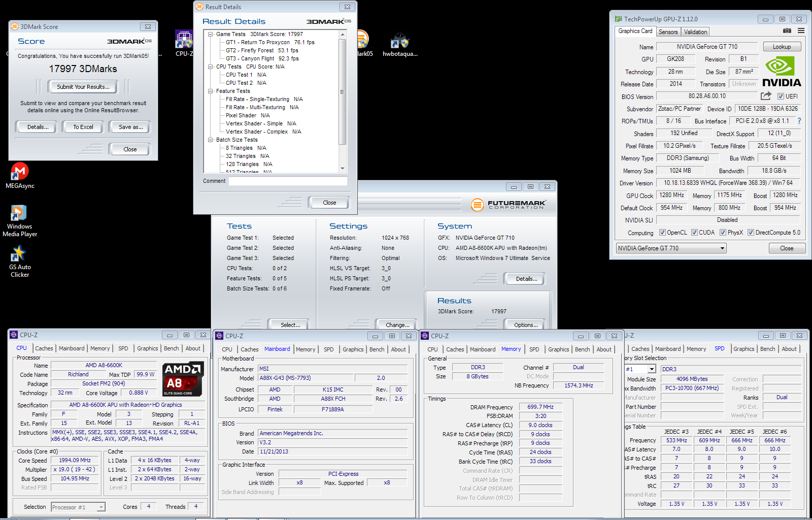The image size is (812, 520).
Task: Click the NVIDIA logo in GPU-Z
Action: (782, 72)
